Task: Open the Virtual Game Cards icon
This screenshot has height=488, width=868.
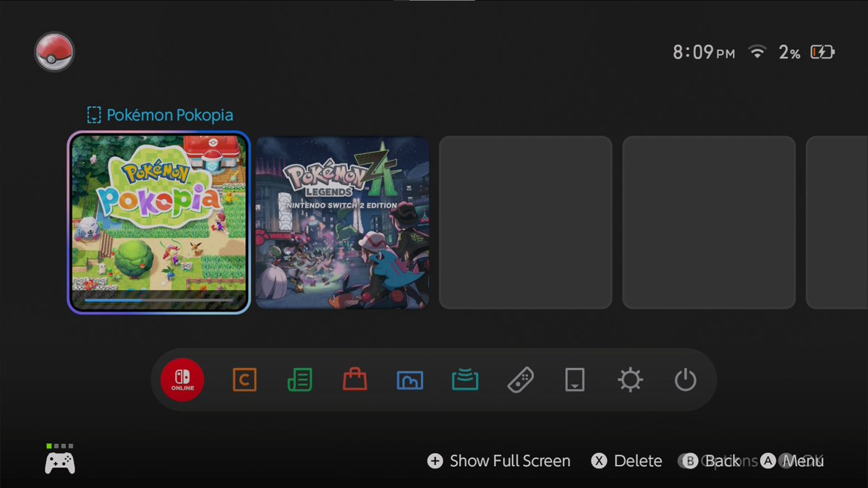Action: coord(574,380)
